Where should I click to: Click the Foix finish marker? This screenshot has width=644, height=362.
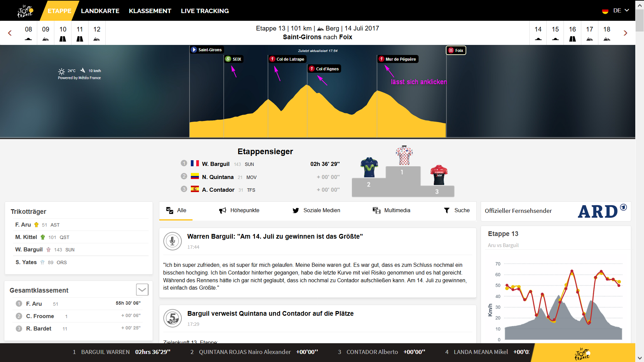point(456,51)
